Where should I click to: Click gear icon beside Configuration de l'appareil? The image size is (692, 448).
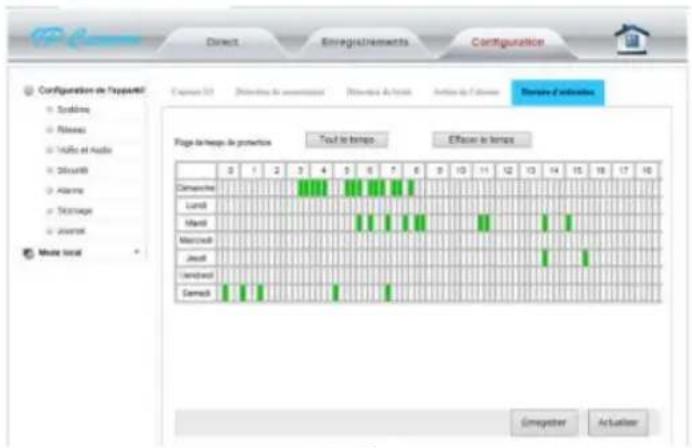tap(29, 91)
